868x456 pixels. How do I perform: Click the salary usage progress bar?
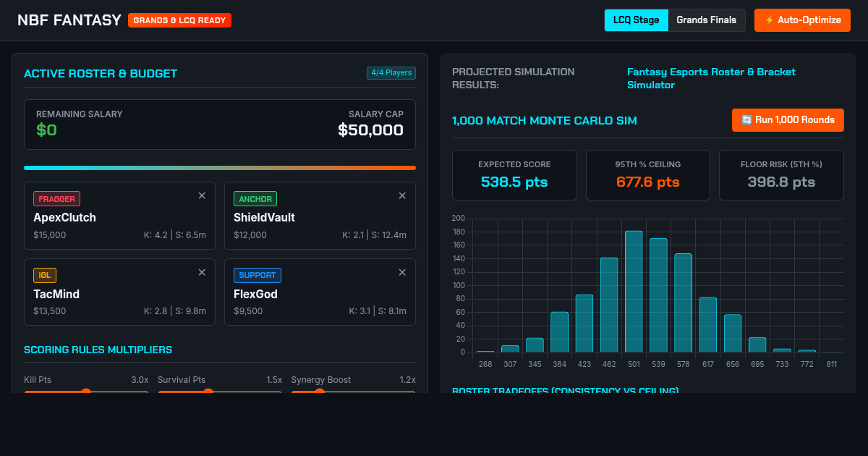(x=220, y=168)
